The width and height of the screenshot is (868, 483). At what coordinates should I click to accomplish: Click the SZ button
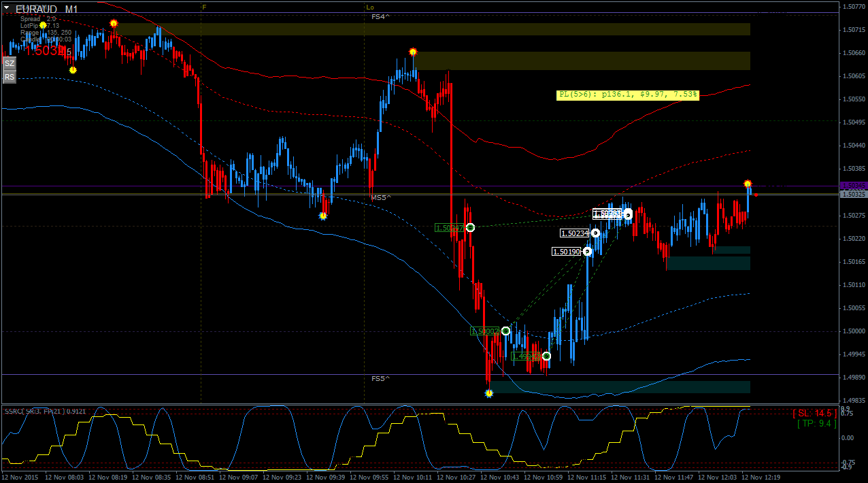9,63
